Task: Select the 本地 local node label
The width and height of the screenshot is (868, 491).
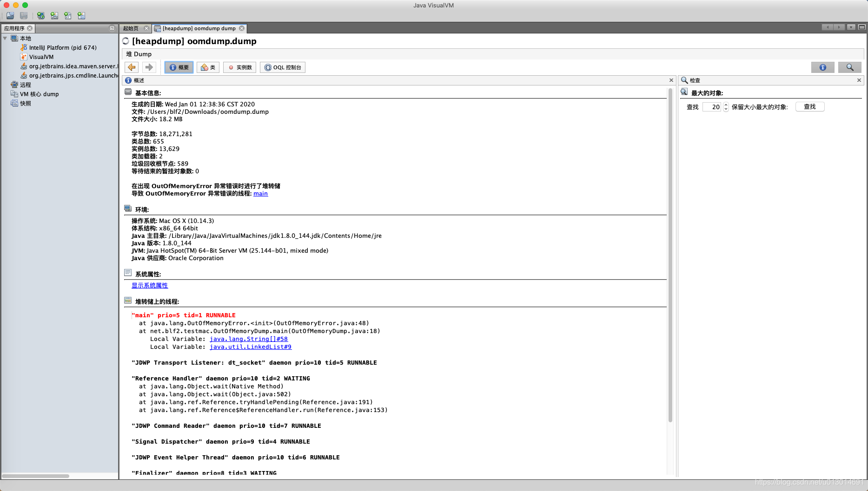Action: [x=26, y=38]
